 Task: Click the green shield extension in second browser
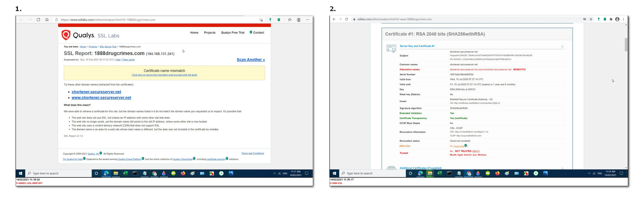pos(605,19)
